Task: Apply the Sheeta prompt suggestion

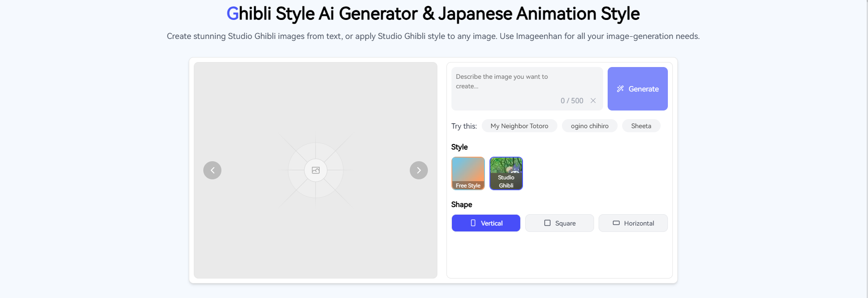Action: (x=641, y=126)
